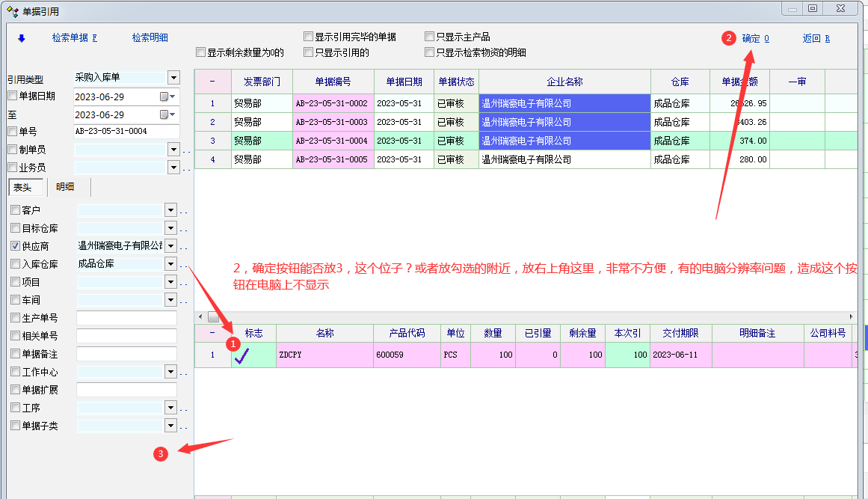Uncheck the 供应商 filter checkbox

15,246
